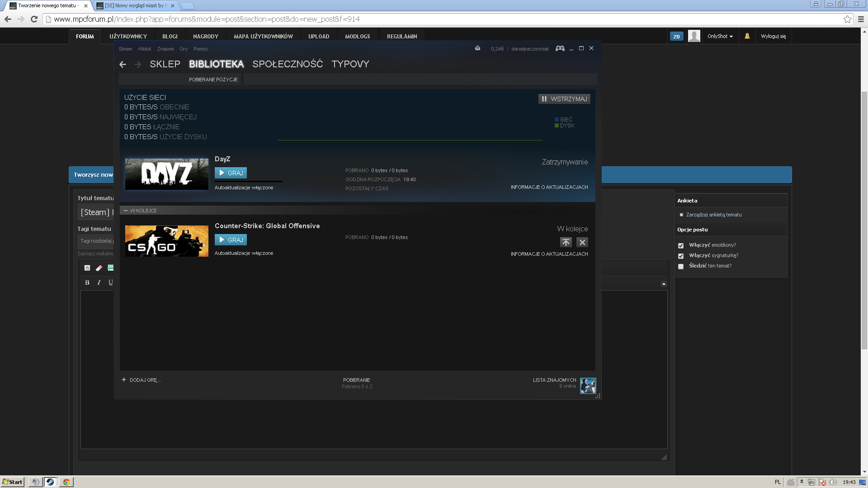Navigate back in Chrome browser
The image size is (868, 488).
pos(8,19)
